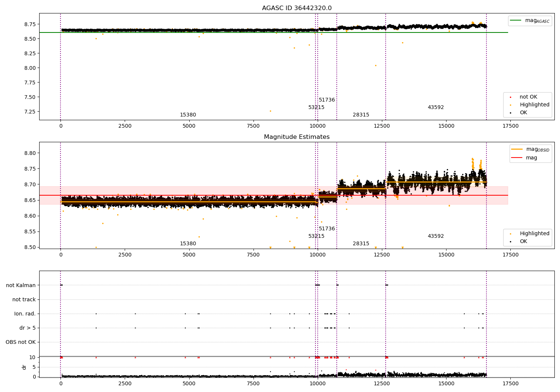Click label 51736 in the Magnitude Estimates plot
The image size is (560, 392).
click(327, 229)
